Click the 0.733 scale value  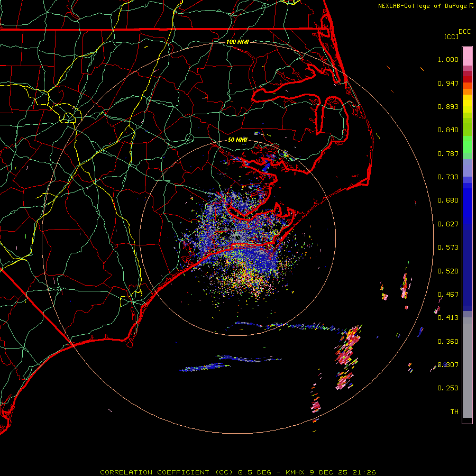(x=448, y=177)
